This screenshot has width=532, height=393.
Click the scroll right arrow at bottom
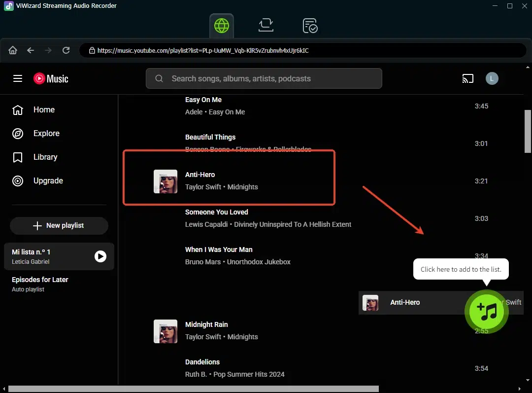519,389
